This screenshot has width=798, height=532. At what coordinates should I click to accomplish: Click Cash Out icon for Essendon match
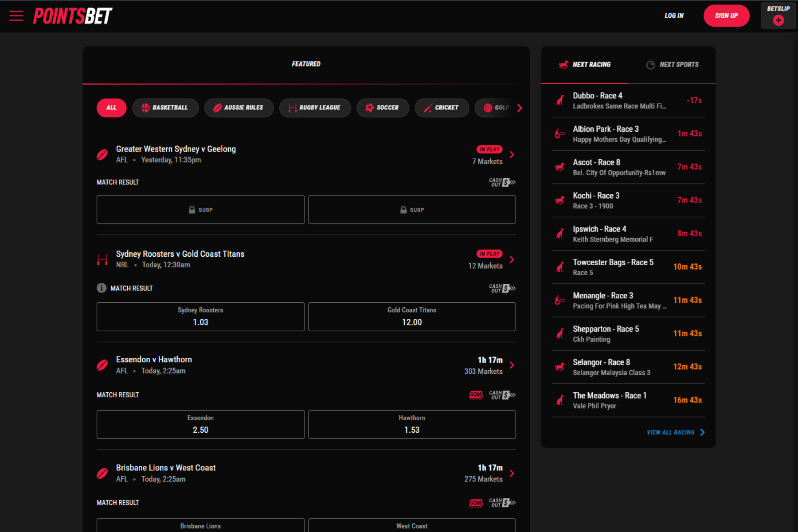click(x=502, y=395)
